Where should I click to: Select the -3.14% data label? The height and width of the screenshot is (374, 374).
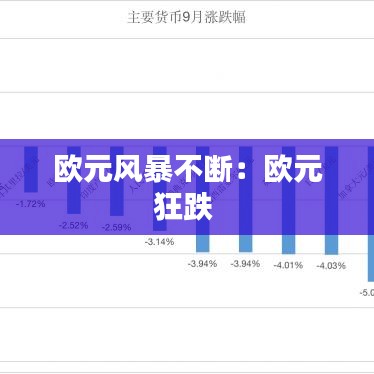(x=159, y=242)
